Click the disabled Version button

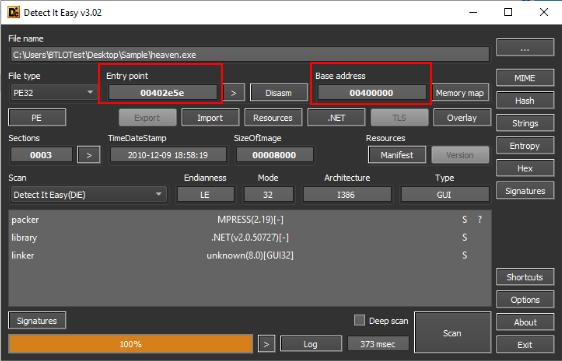pyautogui.click(x=460, y=155)
